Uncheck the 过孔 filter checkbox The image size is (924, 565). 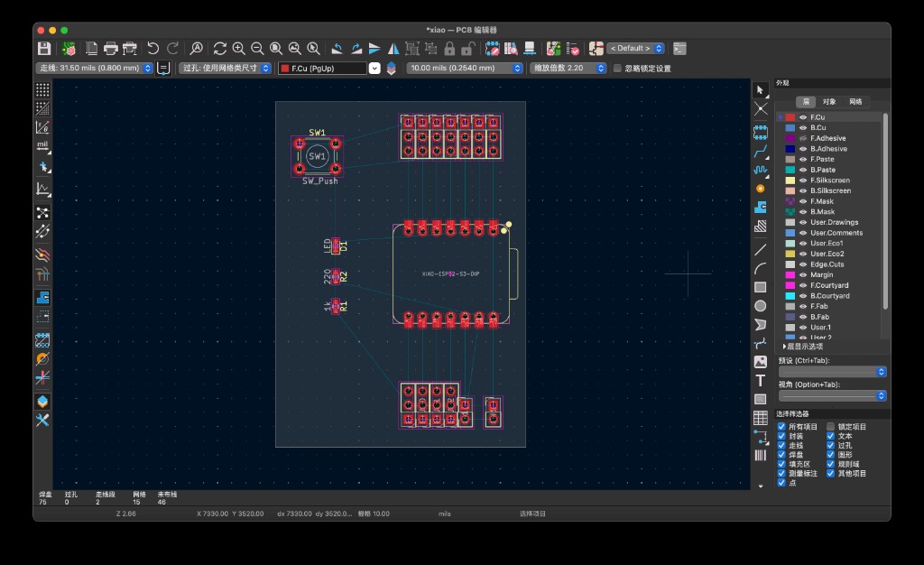point(830,445)
